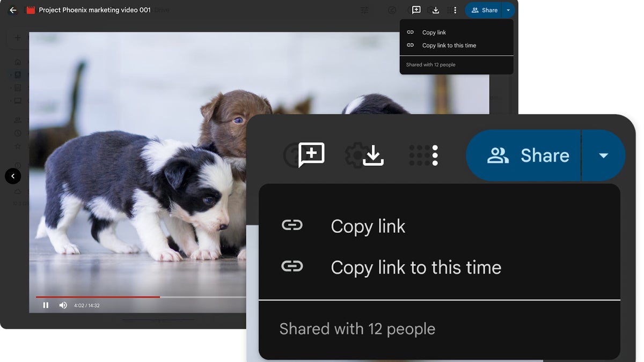
Task: Mute the video with the speaker icon
Action: pyautogui.click(x=63, y=305)
